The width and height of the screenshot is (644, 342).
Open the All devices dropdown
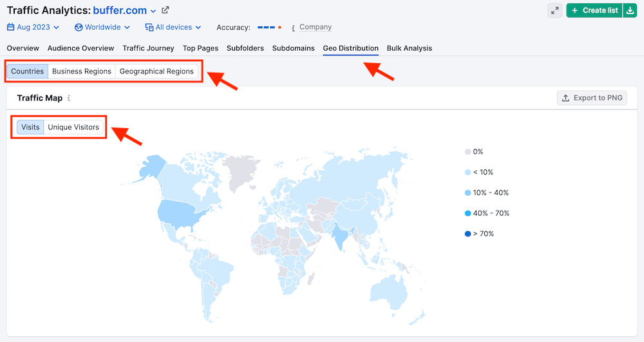tap(173, 28)
